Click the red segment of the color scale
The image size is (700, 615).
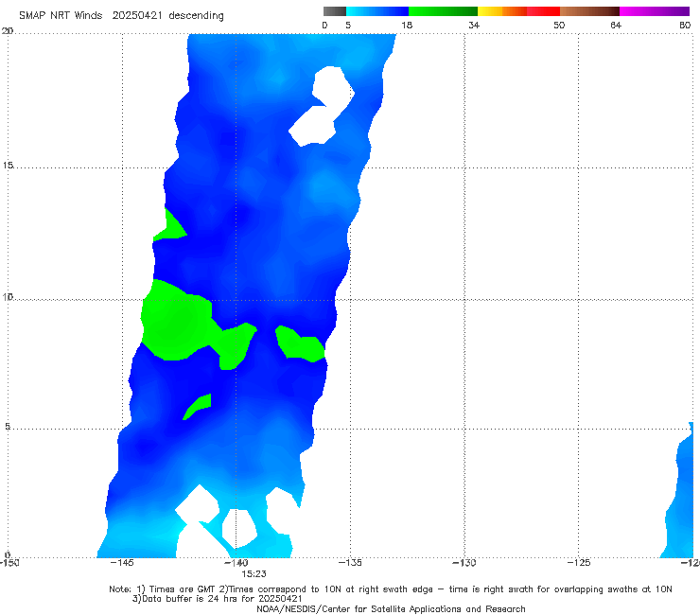543,11
